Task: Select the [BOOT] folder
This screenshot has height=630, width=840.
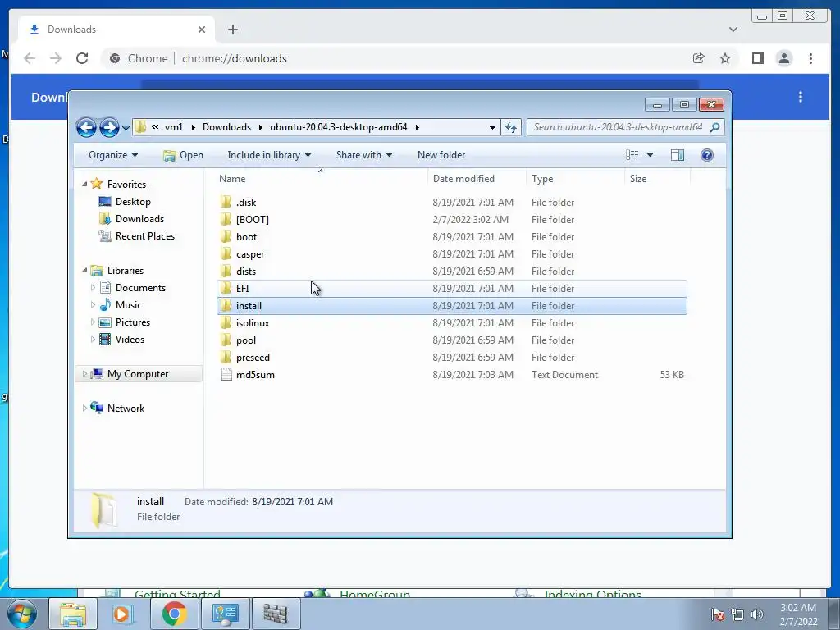Action: tap(452, 219)
